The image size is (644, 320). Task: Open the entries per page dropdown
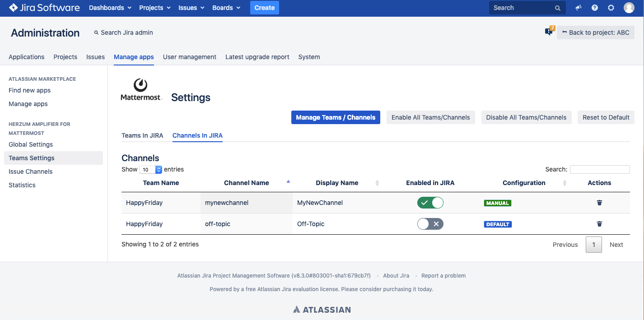[150, 170]
